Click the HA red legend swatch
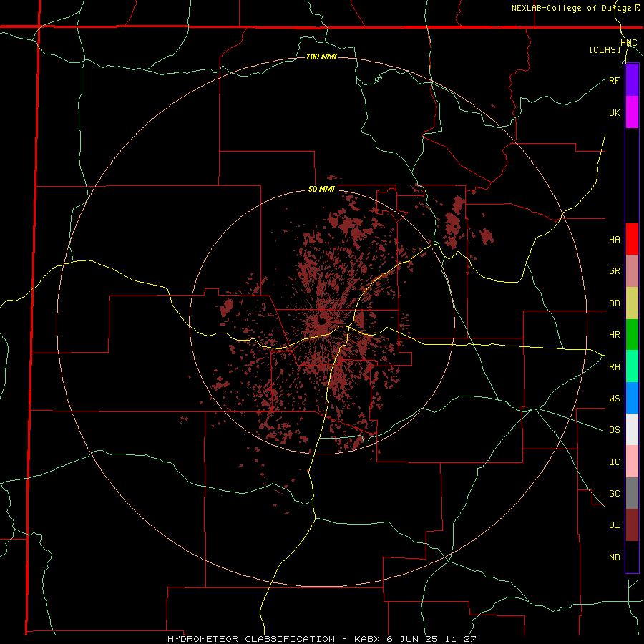The height and width of the screenshot is (644, 644). (632, 239)
